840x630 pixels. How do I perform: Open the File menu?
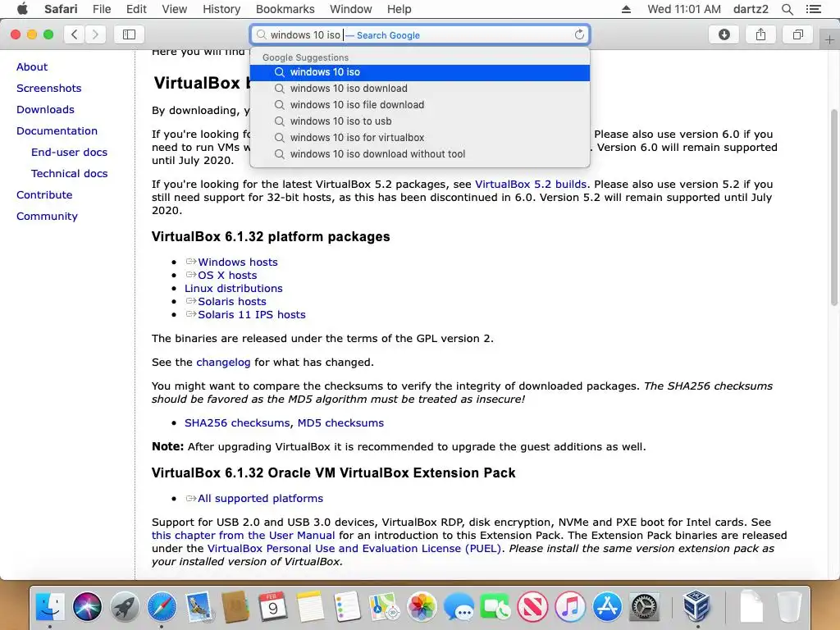pyautogui.click(x=102, y=9)
